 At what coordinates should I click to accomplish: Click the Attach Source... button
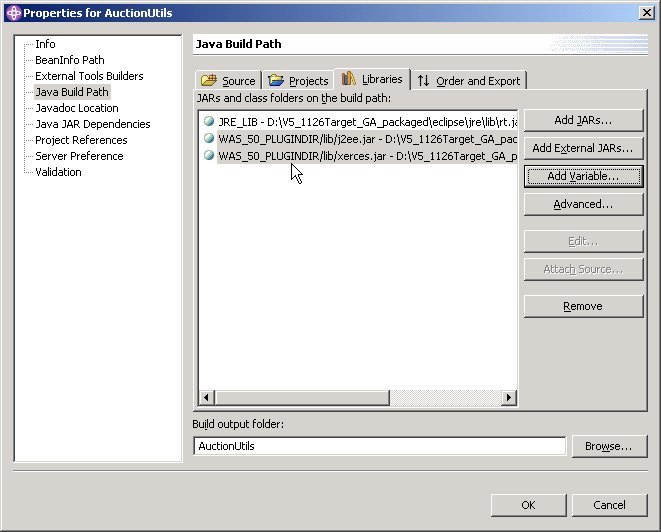click(583, 269)
